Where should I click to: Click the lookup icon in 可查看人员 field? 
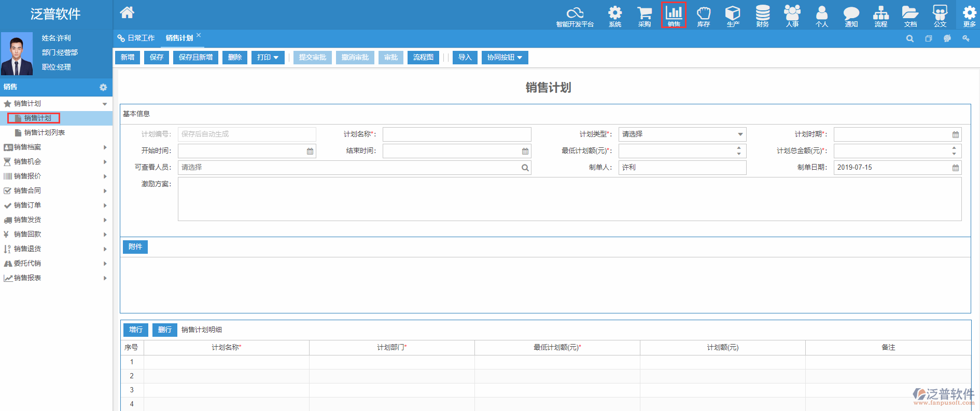tap(525, 168)
